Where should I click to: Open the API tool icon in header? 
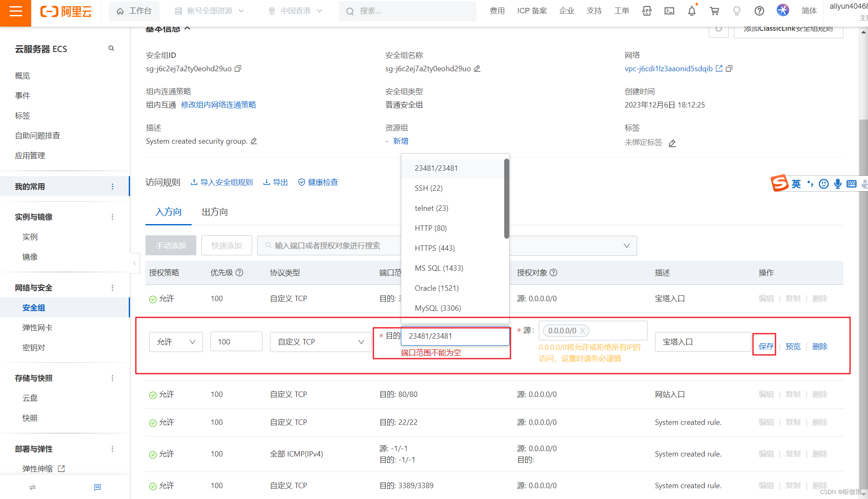click(x=647, y=11)
